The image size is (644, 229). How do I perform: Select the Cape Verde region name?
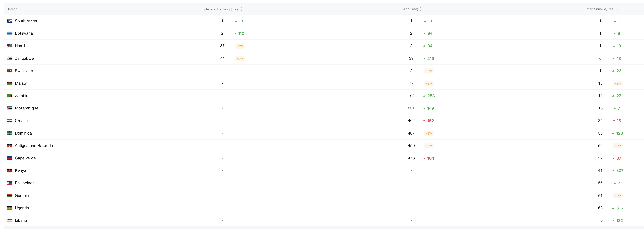tap(25, 158)
